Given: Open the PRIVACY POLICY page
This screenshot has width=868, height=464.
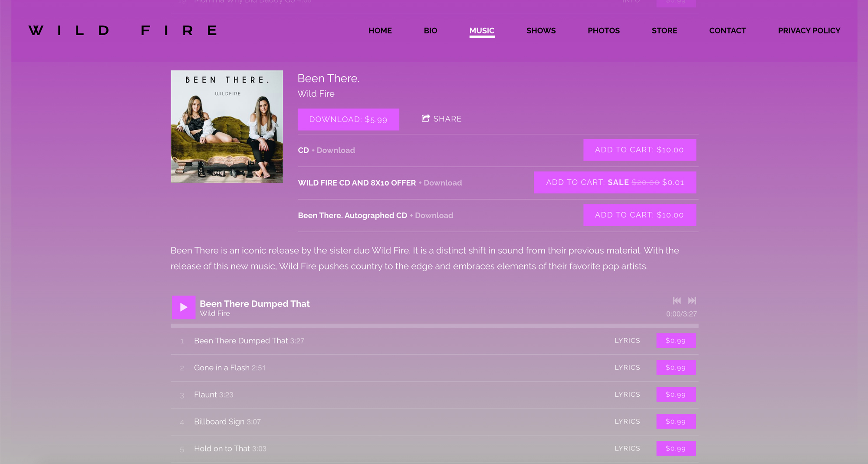Looking at the screenshot, I should (x=809, y=30).
